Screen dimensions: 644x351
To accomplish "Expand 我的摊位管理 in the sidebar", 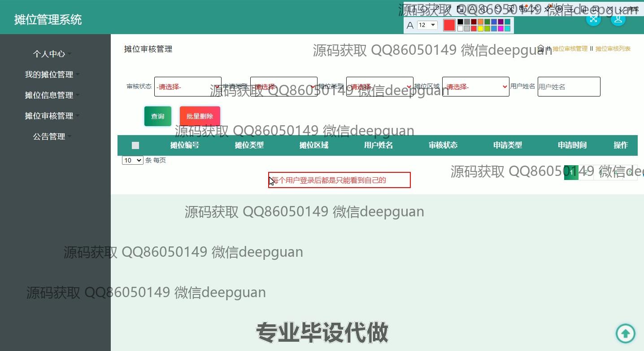I will (x=52, y=75).
